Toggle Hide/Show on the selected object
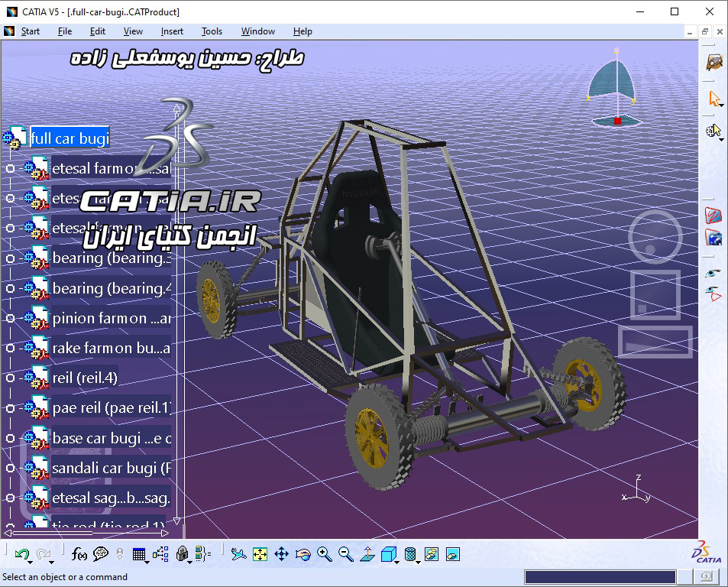This screenshot has width=728, height=587. (432, 556)
